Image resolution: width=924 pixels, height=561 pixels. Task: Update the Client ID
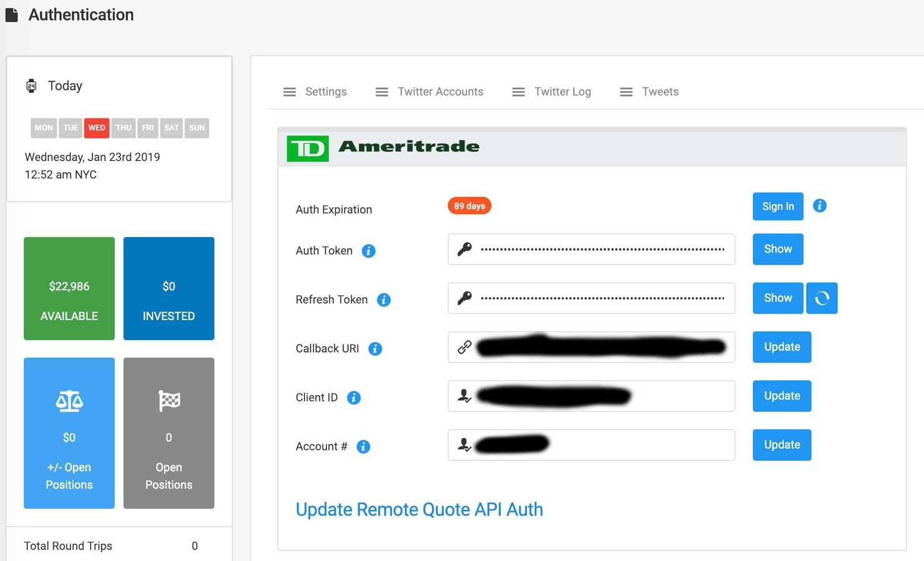click(782, 396)
